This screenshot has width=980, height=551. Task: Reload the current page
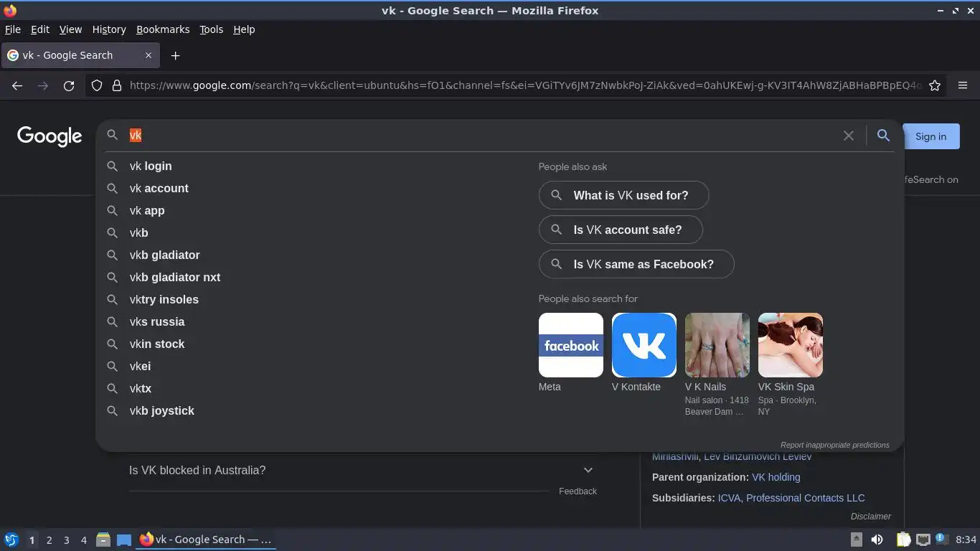(x=69, y=85)
